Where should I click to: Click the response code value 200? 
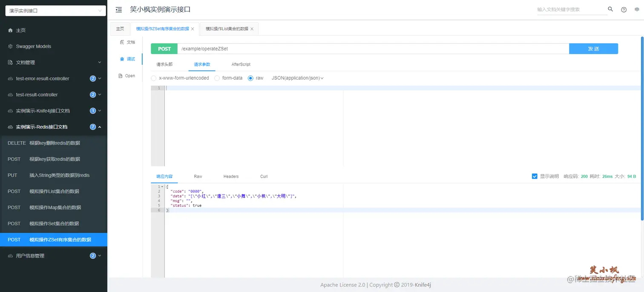point(584,176)
